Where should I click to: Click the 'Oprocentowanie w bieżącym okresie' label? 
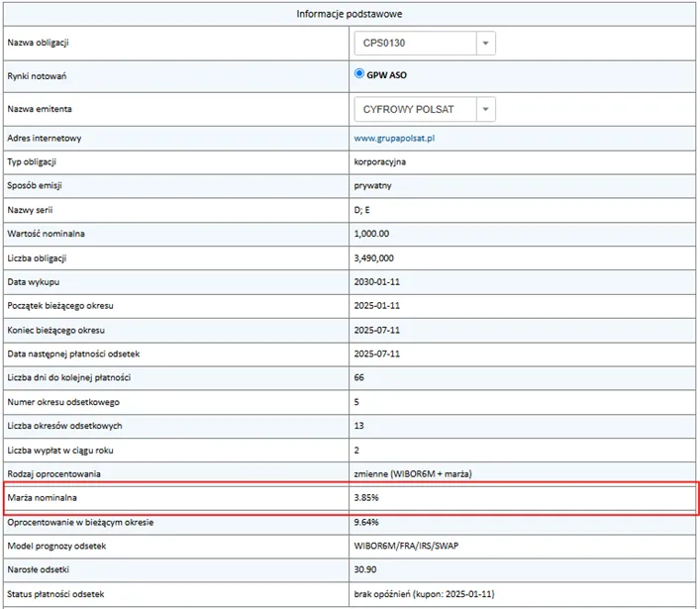pos(80,523)
